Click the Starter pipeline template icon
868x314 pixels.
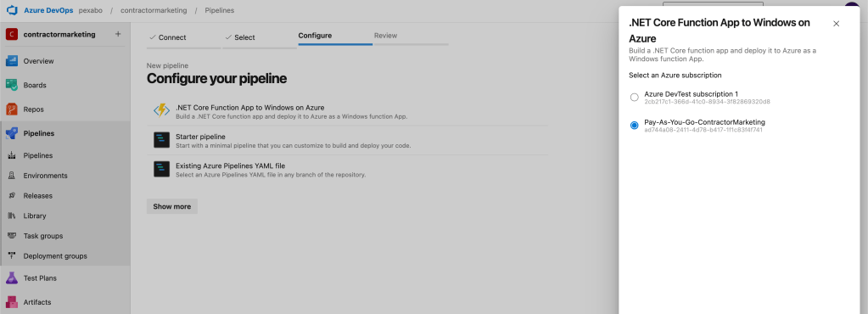pyautogui.click(x=162, y=140)
